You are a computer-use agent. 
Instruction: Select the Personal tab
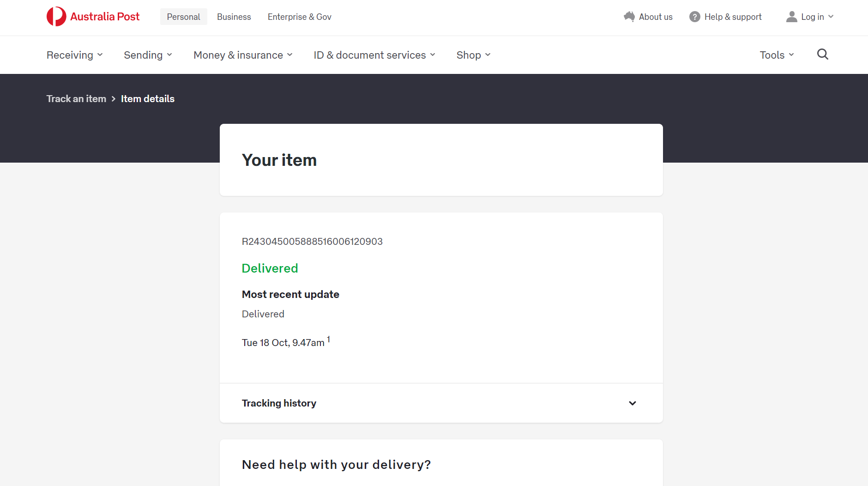point(183,17)
